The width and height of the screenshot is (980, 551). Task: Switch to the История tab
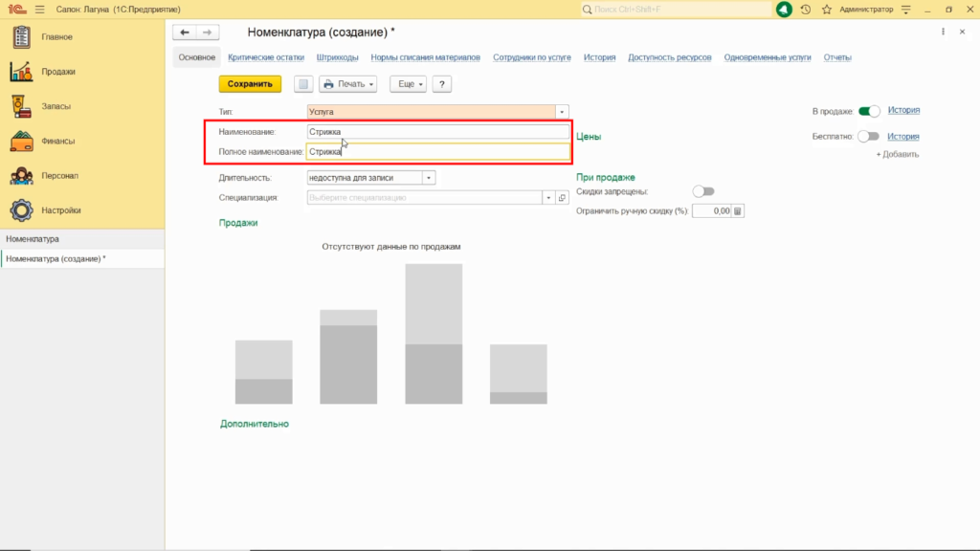(x=600, y=57)
